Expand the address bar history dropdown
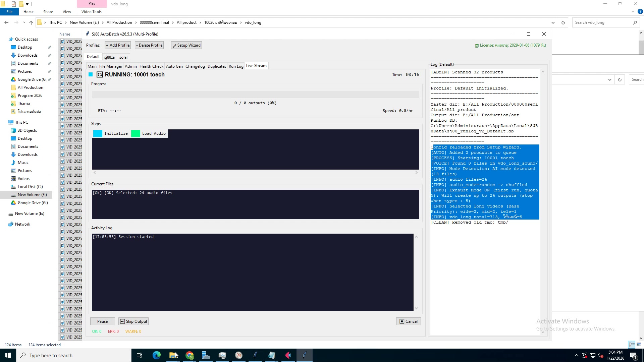Screen dimensions: 644x362 pos(553,22)
